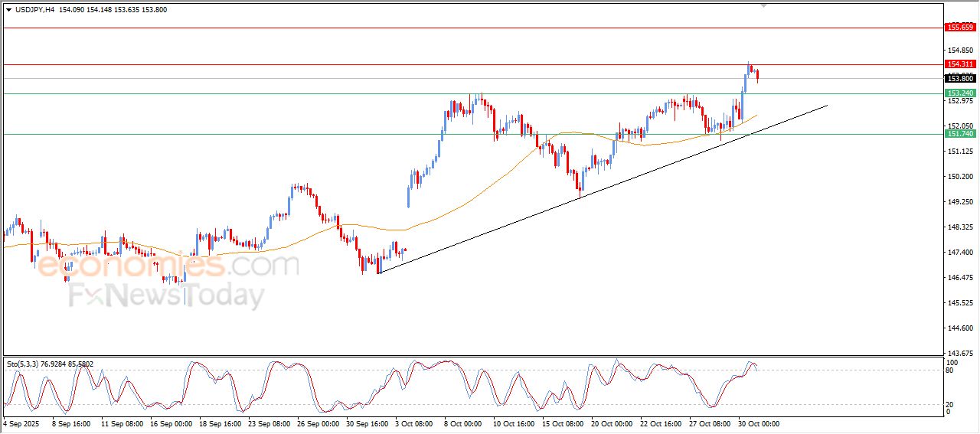Select the red 154.311 resistance label
This screenshot has height=434, width=980.
[x=961, y=64]
